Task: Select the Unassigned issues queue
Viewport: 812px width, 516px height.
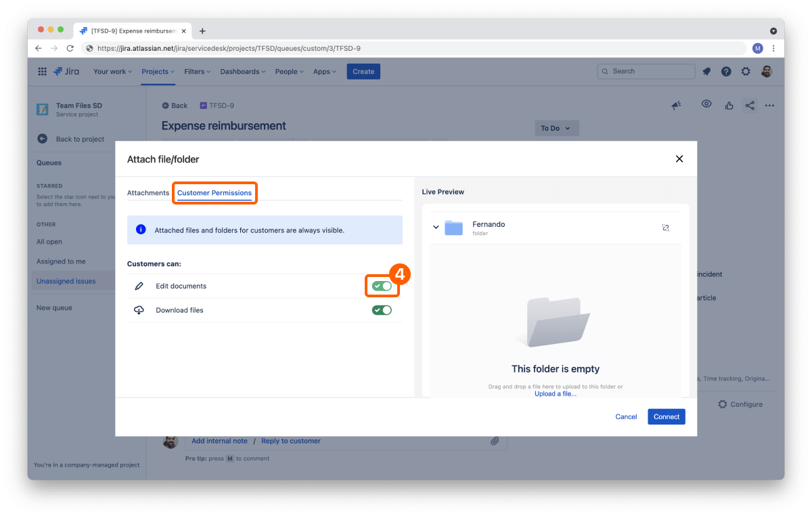Action: point(66,281)
